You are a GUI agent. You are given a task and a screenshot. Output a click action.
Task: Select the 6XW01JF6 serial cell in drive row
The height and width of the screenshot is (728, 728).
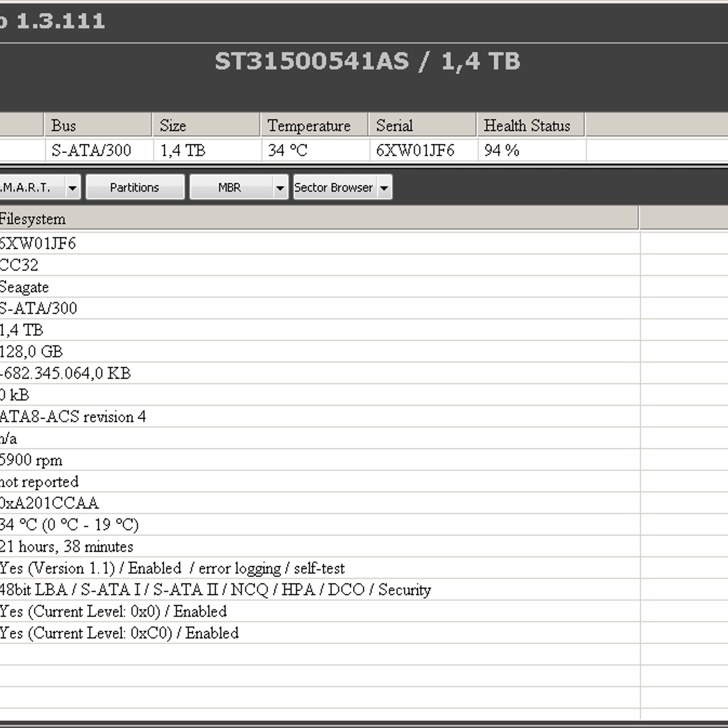[x=424, y=150]
